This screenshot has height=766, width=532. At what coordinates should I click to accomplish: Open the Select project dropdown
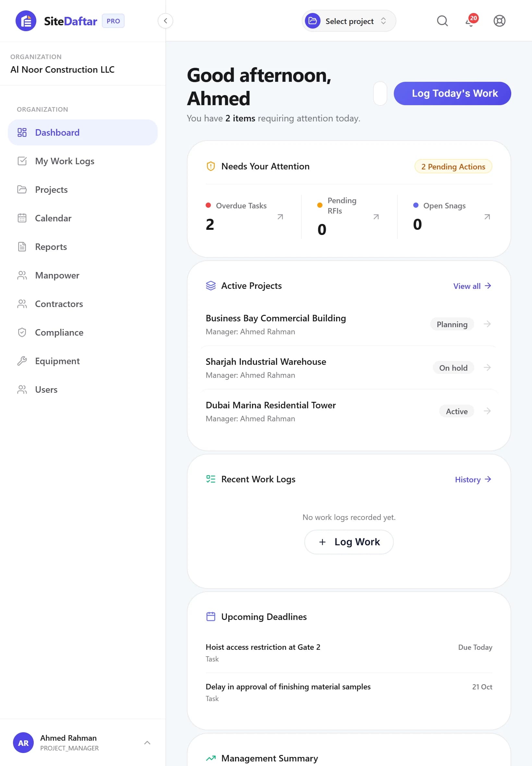coord(349,21)
